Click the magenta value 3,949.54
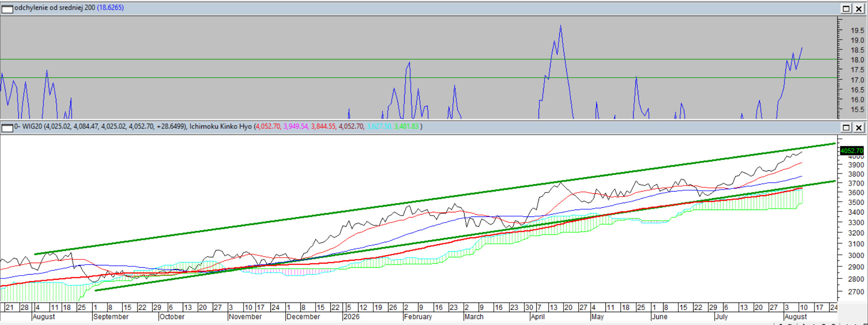868x325 pixels. pyautogui.click(x=295, y=126)
